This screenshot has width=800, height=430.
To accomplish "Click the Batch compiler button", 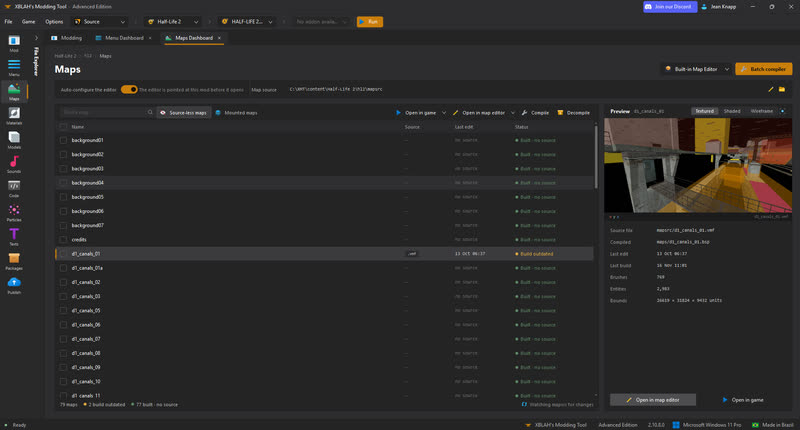I will (764, 69).
